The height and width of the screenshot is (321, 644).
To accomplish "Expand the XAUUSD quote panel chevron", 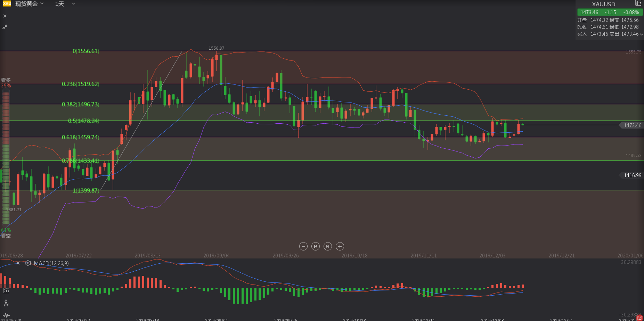I will (x=641, y=34).
